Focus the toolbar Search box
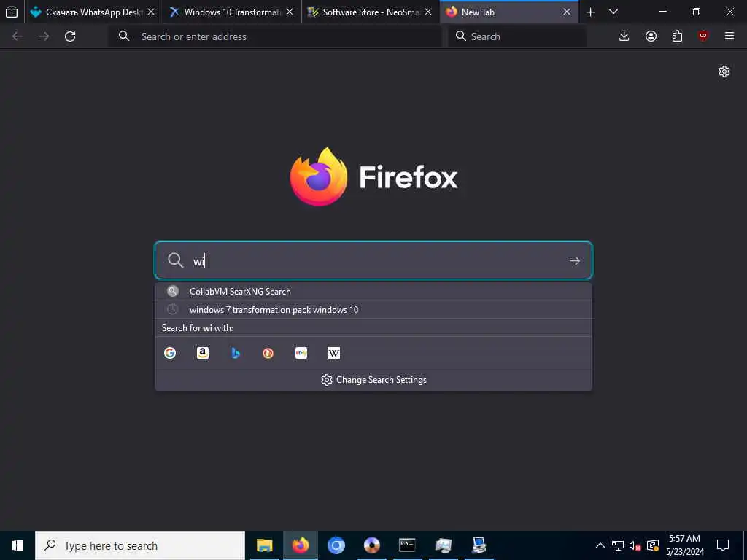This screenshot has height=560, width=747. pos(517,36)
